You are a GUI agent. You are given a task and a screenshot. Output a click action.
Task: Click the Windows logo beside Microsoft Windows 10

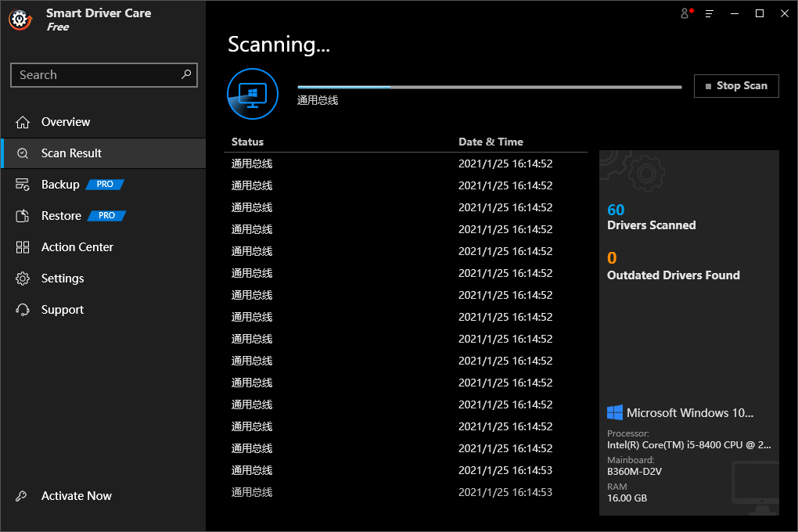click(x=615, y=412)
